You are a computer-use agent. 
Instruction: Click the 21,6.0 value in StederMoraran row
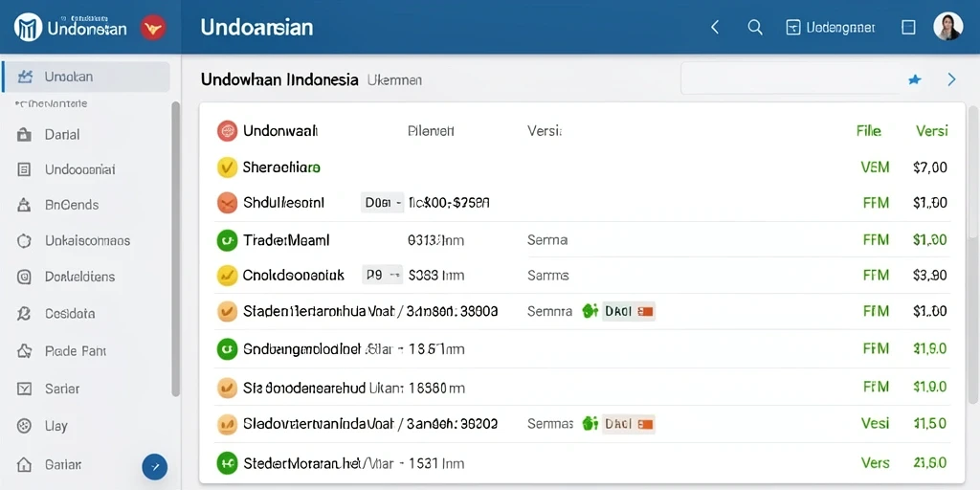tap(930, 463)
